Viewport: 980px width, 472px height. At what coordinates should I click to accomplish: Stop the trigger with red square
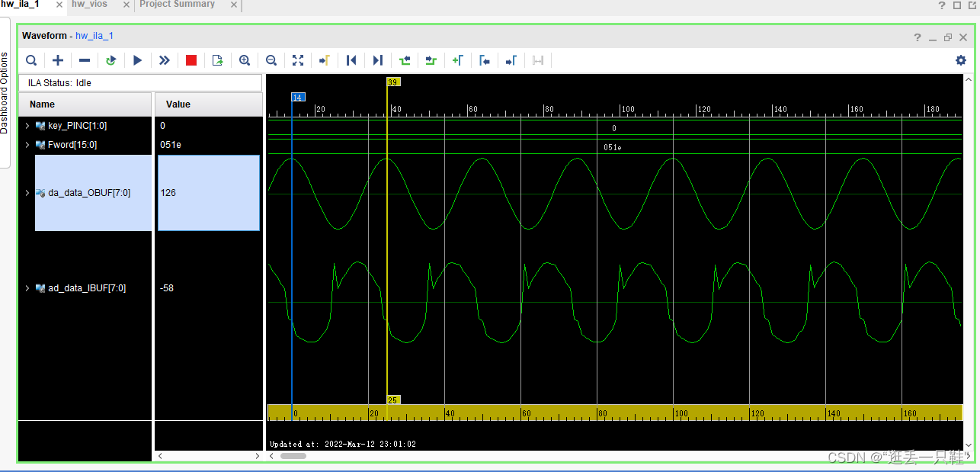tap(191, 60)
